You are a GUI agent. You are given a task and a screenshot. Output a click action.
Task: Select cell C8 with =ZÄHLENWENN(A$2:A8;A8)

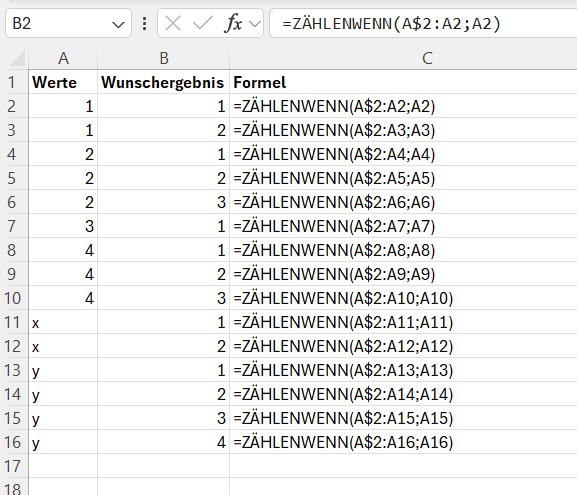point(403,250)
